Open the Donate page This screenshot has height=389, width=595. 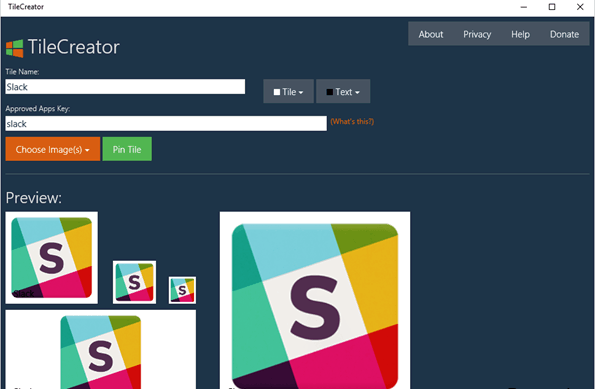(564, 34)
